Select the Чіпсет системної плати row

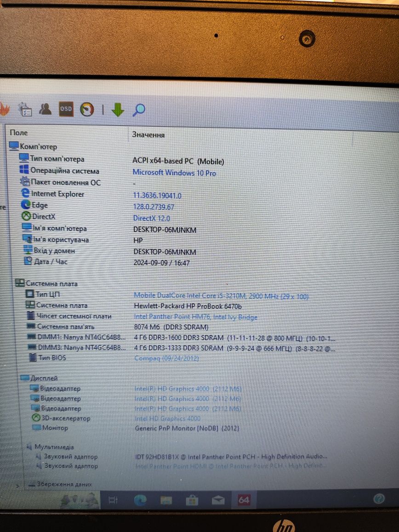click(x=69, y=316)
